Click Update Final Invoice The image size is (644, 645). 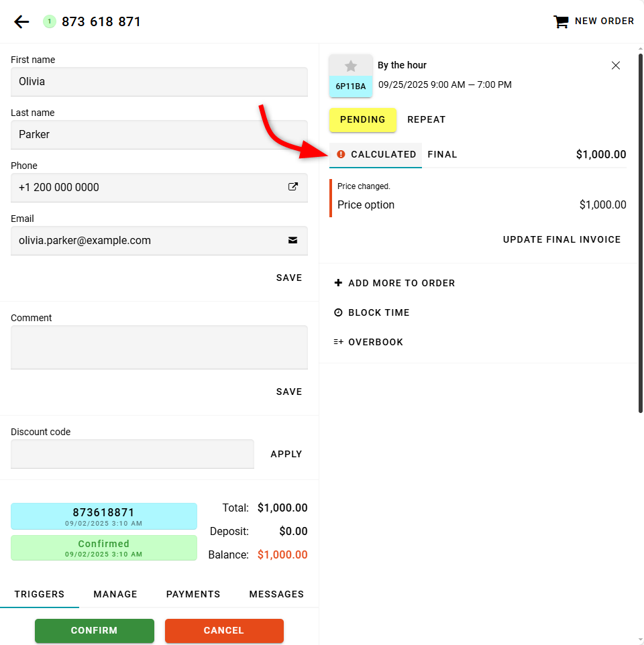pos(562,239)
